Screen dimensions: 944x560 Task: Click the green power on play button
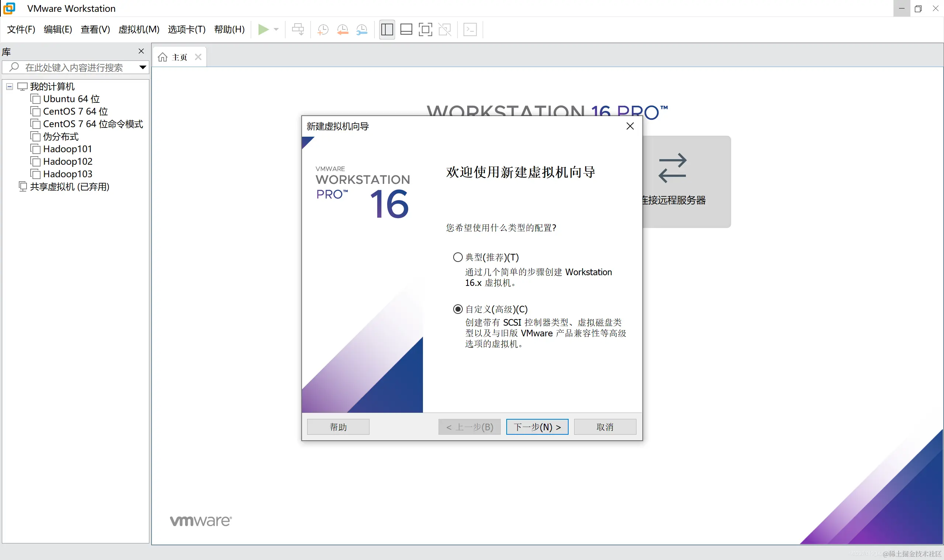click(x=263, y=29)
